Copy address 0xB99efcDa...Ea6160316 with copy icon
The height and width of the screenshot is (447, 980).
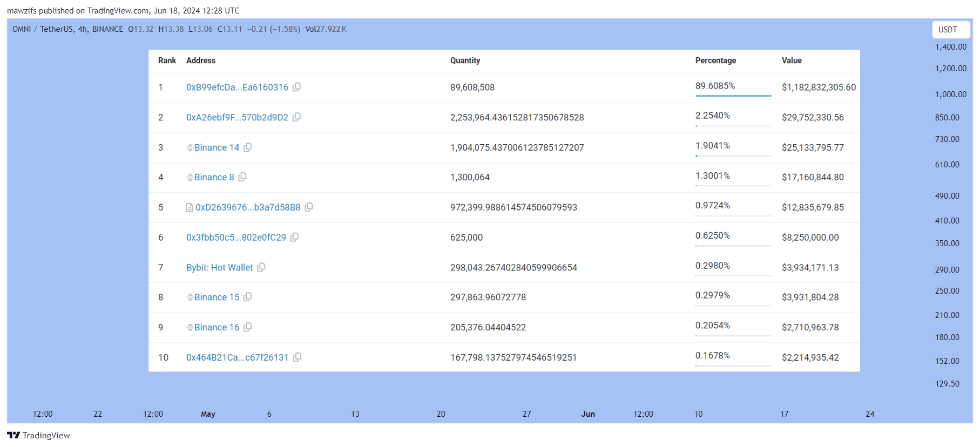pos(297,87)
